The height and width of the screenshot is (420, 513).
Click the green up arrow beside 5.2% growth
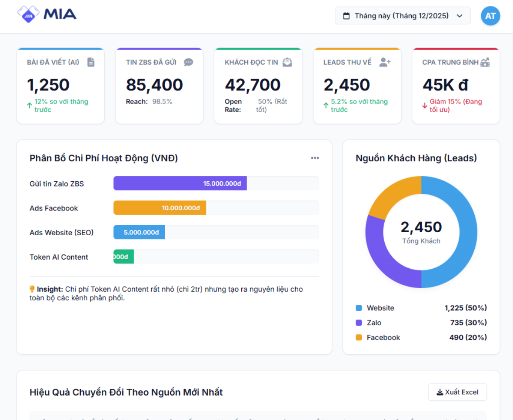(x=326, y=105)
